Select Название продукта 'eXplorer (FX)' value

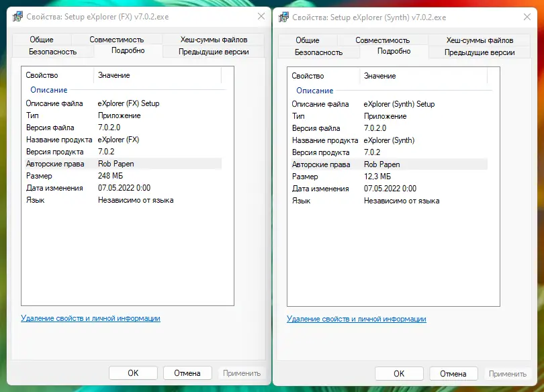click(x=118, y=140)
